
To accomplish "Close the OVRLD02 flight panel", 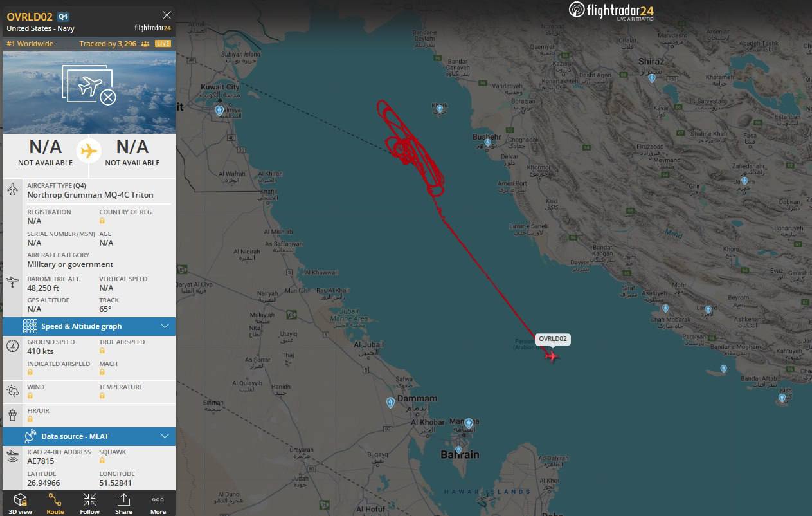I will click(x=167, y=15).
